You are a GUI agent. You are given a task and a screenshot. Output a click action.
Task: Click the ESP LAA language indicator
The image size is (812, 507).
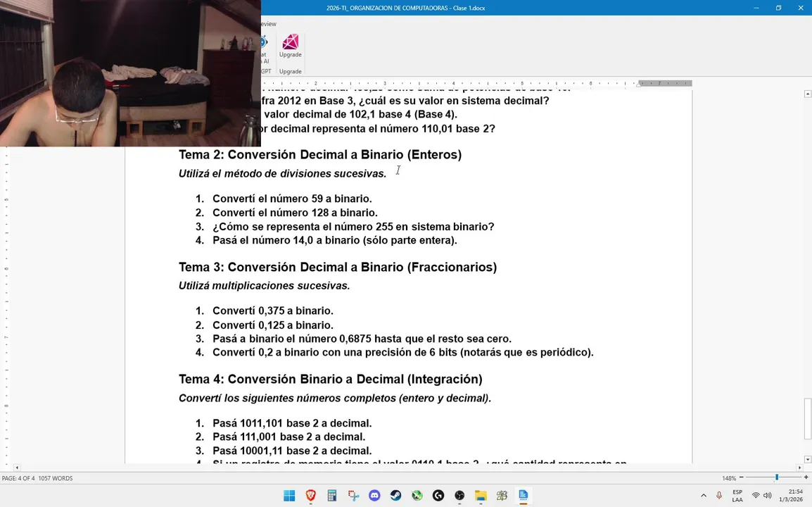pyautogui.click(x=737, y=496)
